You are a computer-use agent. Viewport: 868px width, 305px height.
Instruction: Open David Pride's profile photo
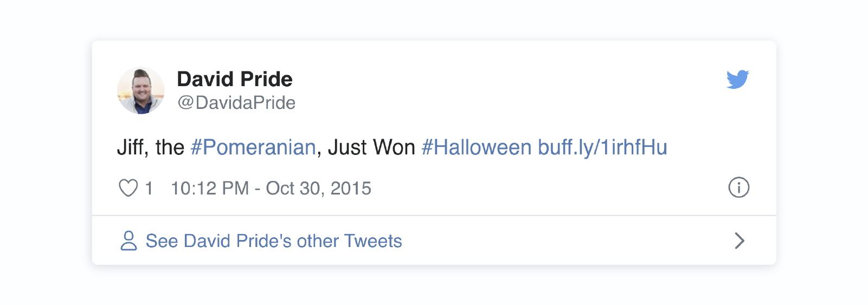141,90
